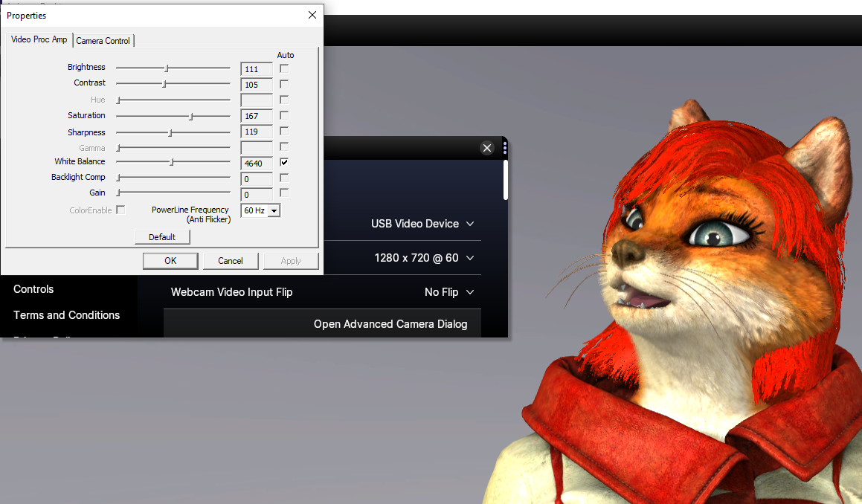
Task: Adjust the White Balance slider
Action: [x=173, y=161]
